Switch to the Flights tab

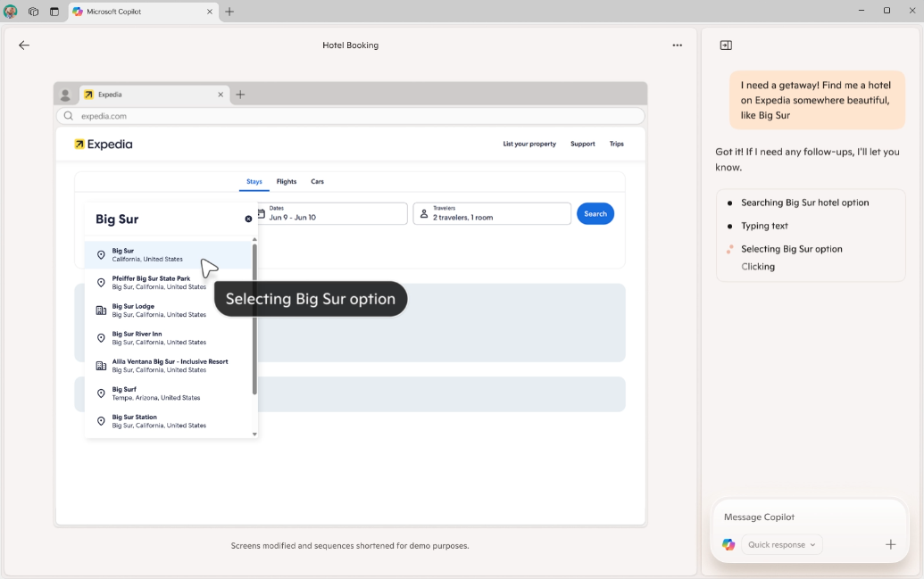pos(287,181)
